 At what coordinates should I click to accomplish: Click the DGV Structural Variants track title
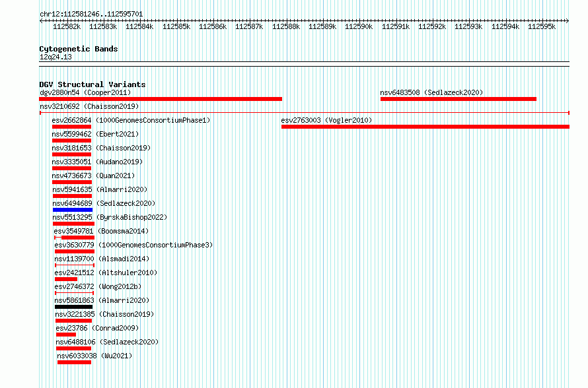point(92,84)
